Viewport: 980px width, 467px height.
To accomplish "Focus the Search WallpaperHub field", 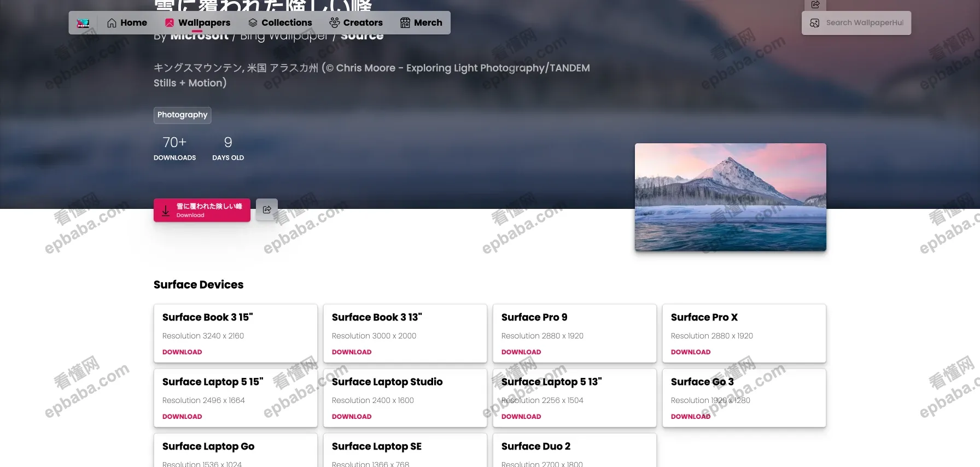I will 856,23.
